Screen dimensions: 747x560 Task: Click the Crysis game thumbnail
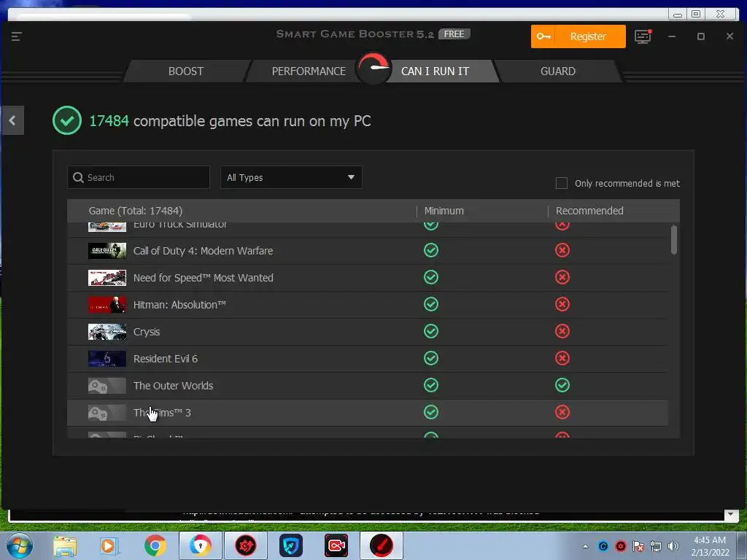pos(107,332)
